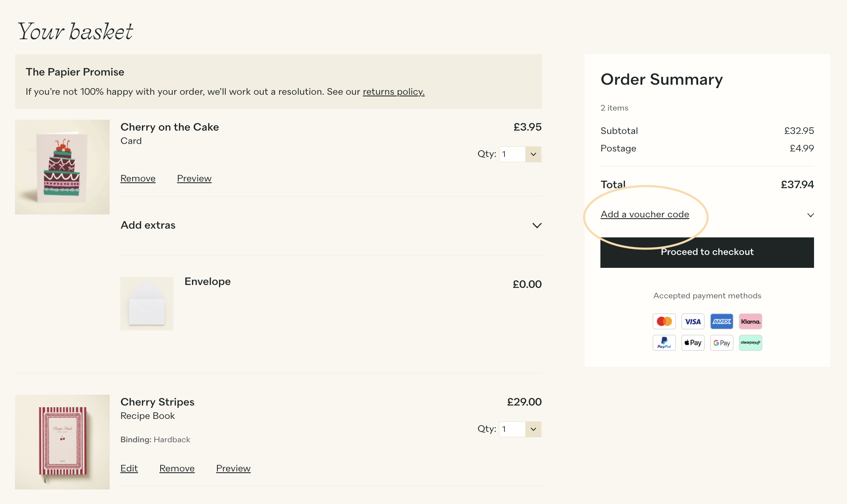Expand voucher code chevron in Order Summary
This screenshot has width=847, height=504.
pos(810,215)
